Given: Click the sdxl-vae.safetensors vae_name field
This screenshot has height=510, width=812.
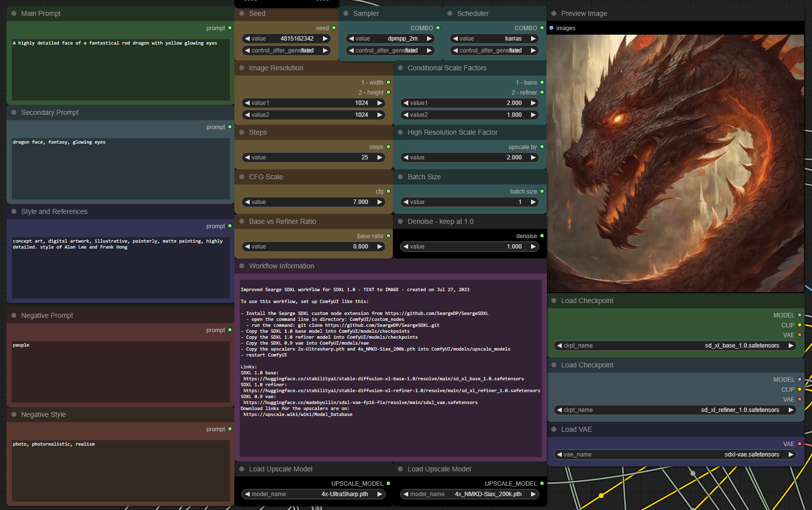Looking at the screenshot, I should 675,455.
